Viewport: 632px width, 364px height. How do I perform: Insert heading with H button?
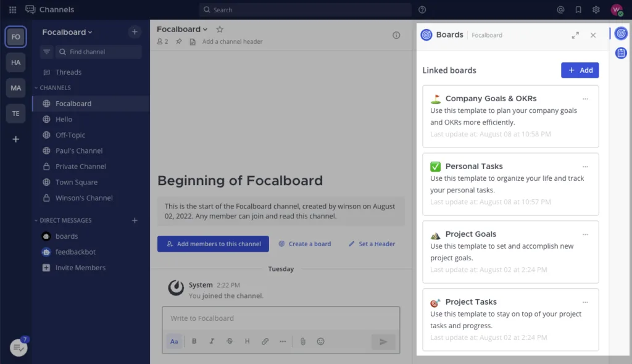tap(247, 341)
